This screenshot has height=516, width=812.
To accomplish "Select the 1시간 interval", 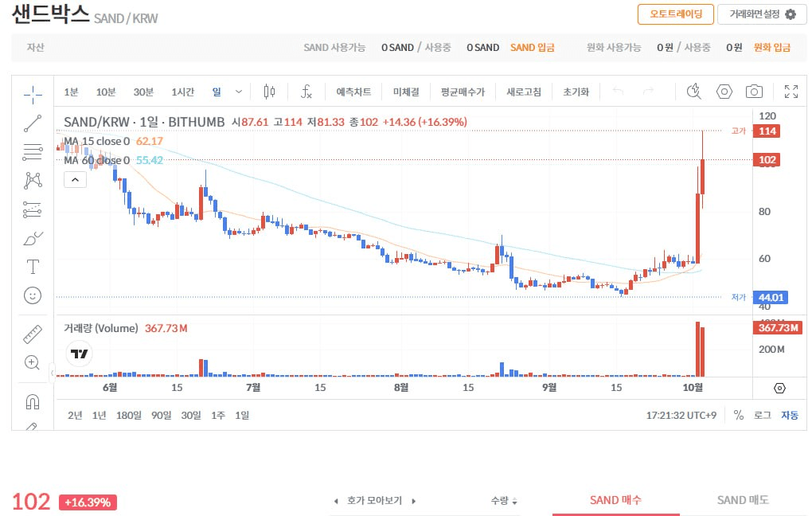I will pyautogui.click(x=183, y=92).
